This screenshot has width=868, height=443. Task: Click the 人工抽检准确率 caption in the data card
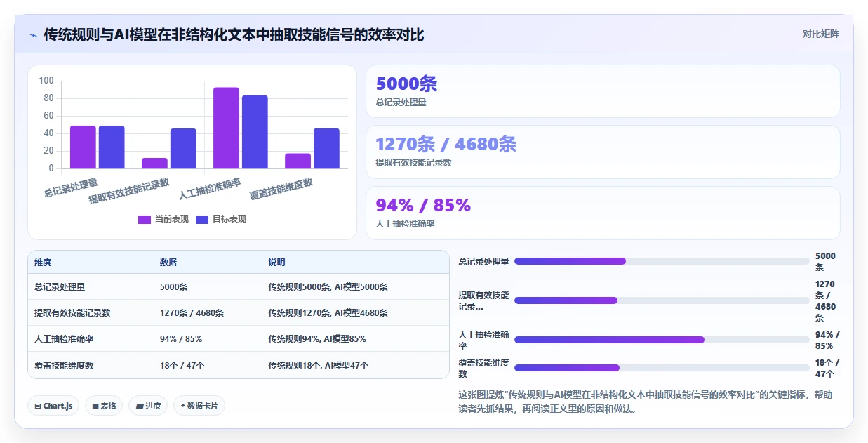click(x=405, y=223)
